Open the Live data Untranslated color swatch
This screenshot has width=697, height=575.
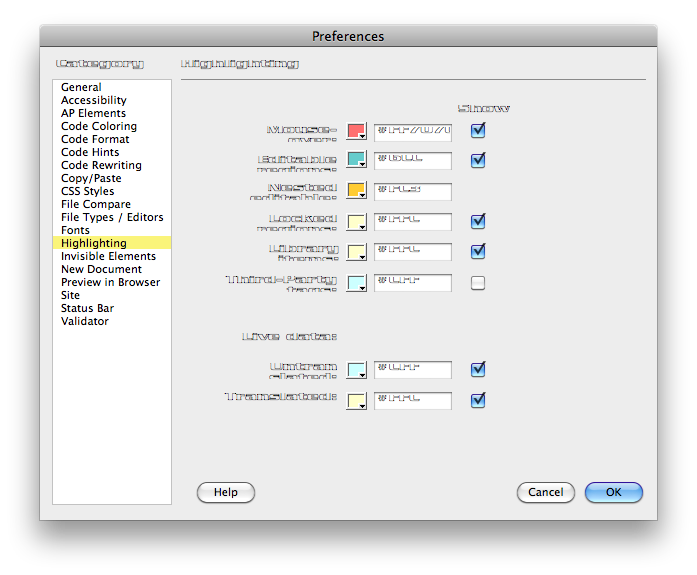(357, 370)
